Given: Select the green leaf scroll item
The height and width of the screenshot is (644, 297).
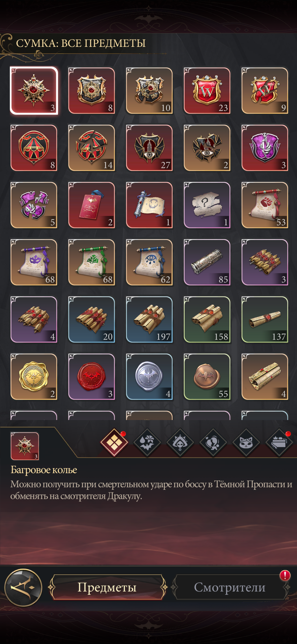Looking at the screenshot, I should click(91, 262).
